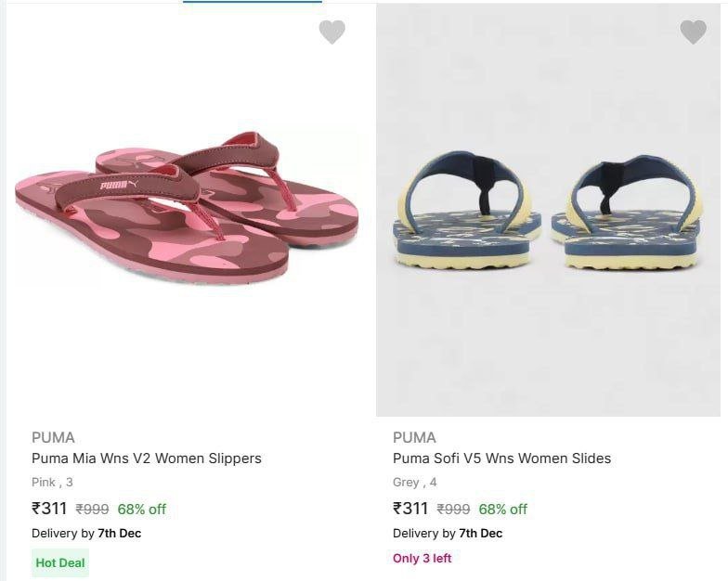Click delivery date text under Sofi slides
This screenshot has height=581, width=728.
(x=448, y=534)
